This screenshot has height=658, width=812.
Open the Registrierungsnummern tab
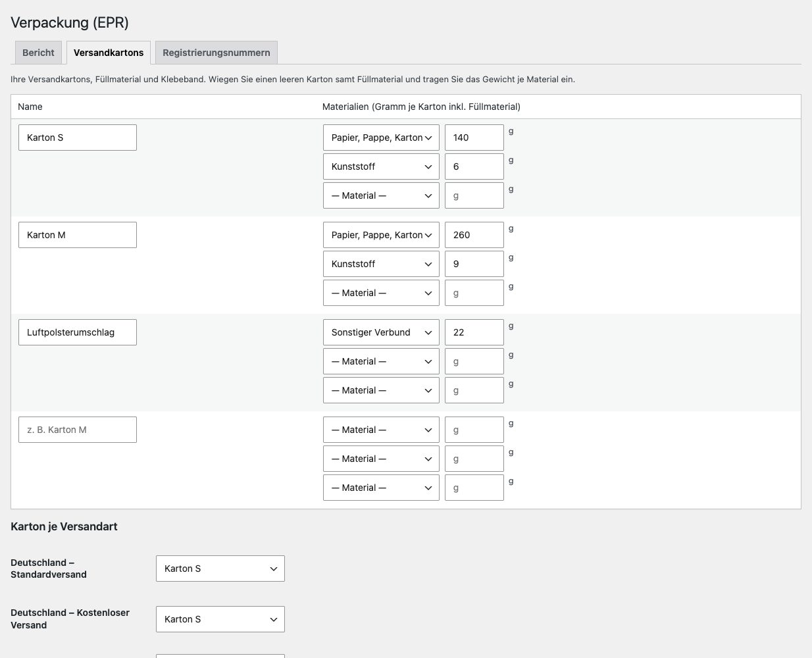point(216,53)
